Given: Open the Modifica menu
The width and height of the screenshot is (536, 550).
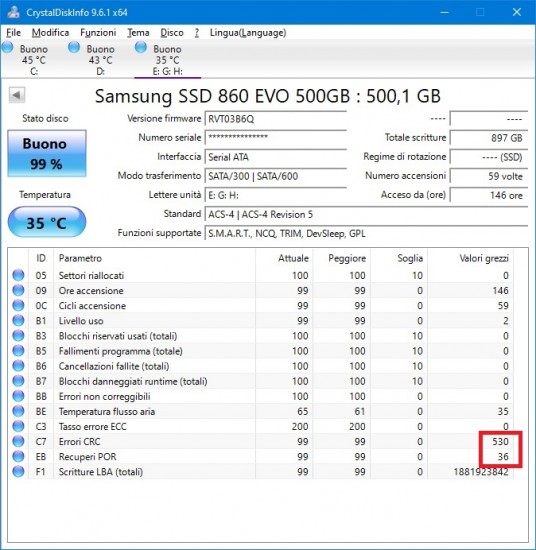Looking at the screenshot, I should (x=50, y=33).
